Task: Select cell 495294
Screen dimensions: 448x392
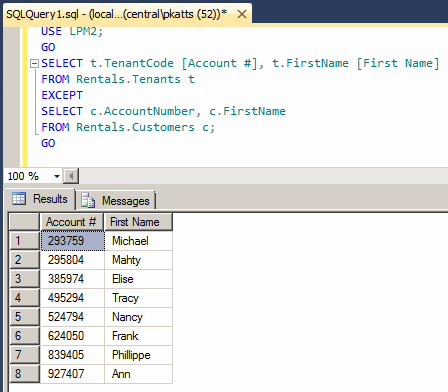Action: tap(72, 298)
